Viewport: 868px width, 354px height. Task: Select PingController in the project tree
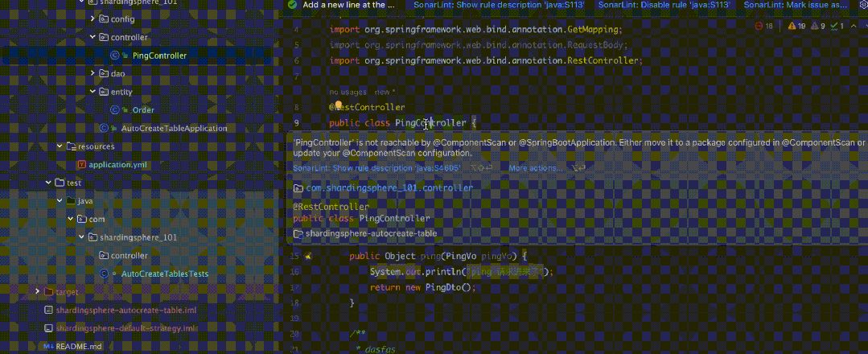(x=159, y=56)
